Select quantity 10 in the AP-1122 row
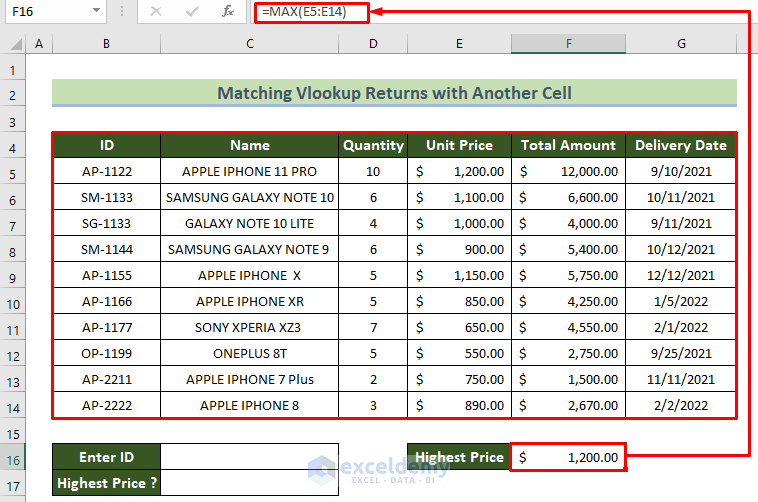The height and width of the screenshot is (502, 758). [373, 171]
